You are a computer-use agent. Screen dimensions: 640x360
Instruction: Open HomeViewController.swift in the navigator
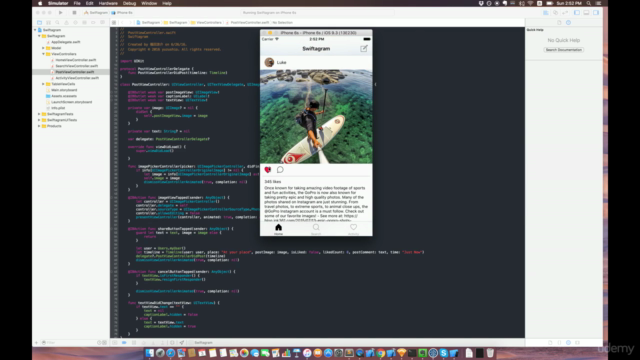[76, 60]
